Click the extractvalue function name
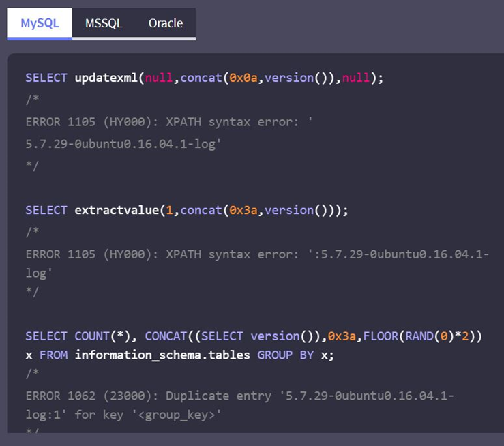 click(117, 211)
